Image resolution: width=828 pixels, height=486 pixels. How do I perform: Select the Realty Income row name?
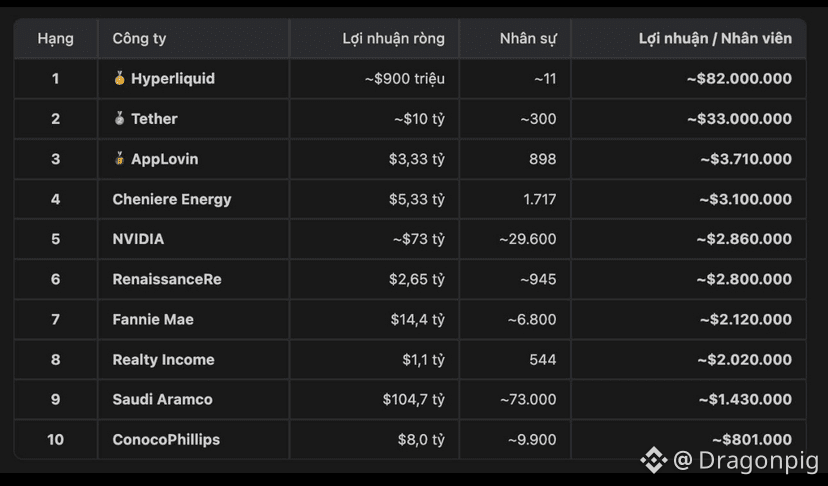[163, 360]
